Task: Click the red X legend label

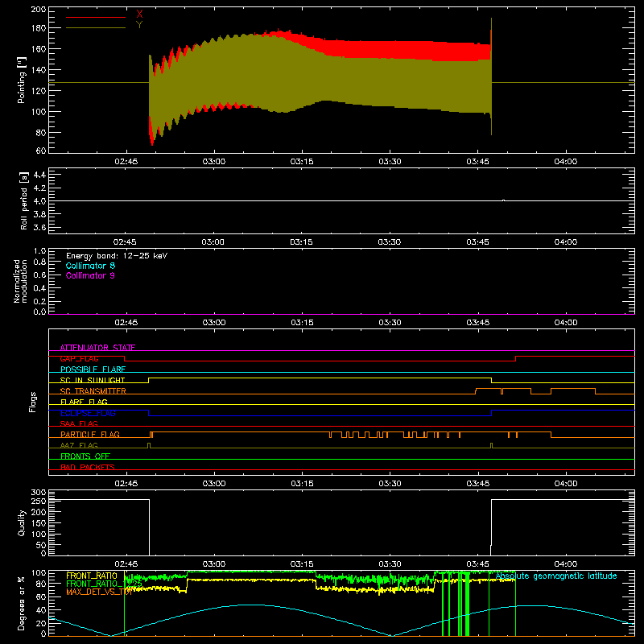Action: click(139, 14)
